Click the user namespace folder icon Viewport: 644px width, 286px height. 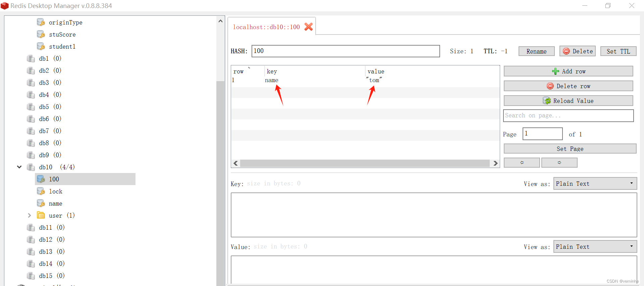41,215
